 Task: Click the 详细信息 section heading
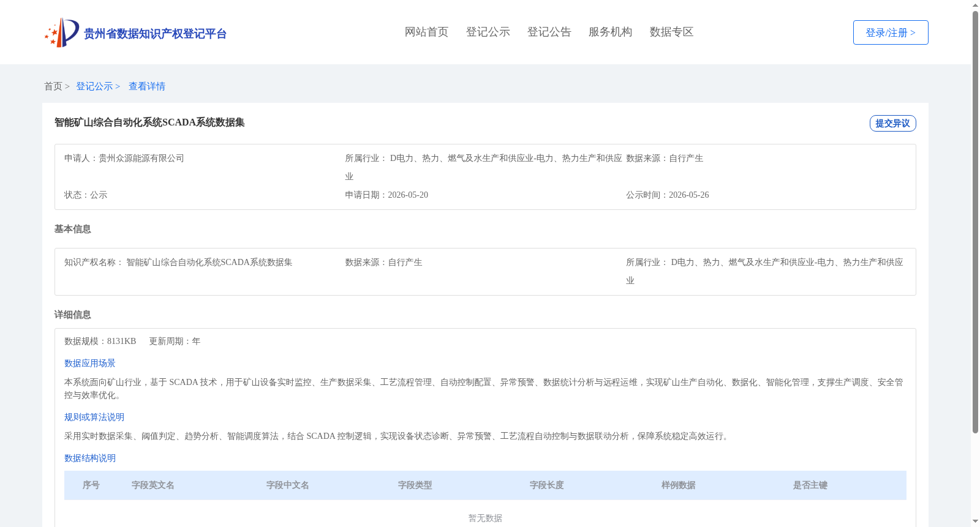tap(72, 315)
